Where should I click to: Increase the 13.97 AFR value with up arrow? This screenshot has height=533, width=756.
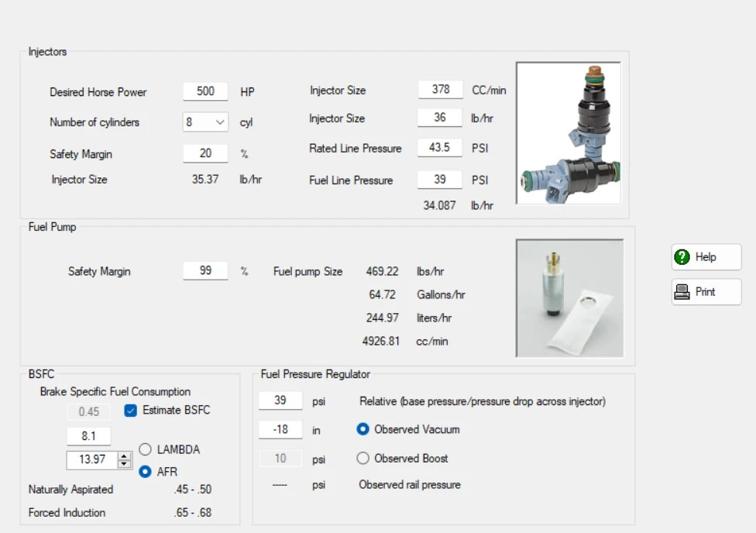click(x=124, y=456)
